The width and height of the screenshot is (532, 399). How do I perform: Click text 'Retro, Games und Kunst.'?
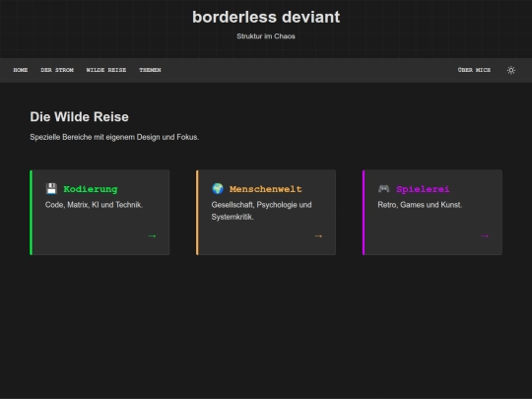click(x=420, y=205)
